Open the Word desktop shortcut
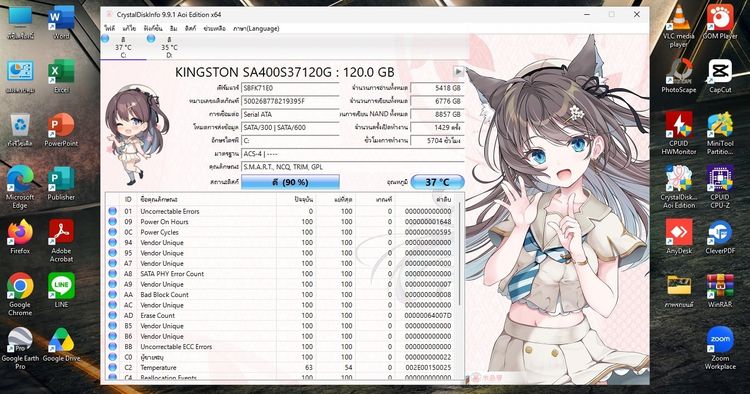This screenshot has width=750, height=394. [x=61, y=23]
